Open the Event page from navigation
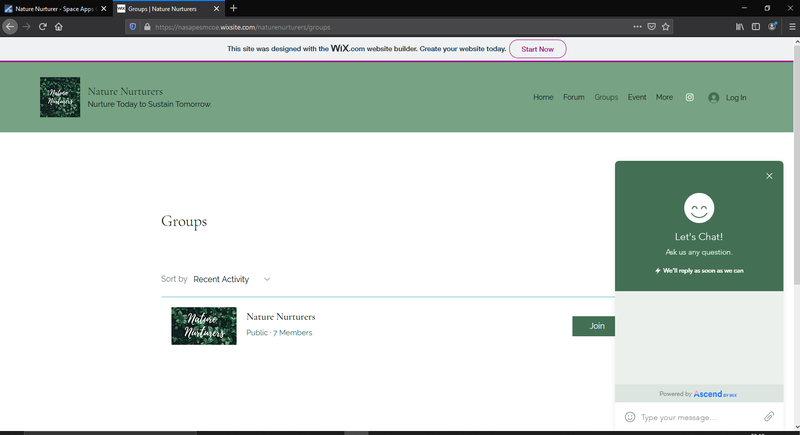This screenshot has width=800, height=435. coord(637,98)
